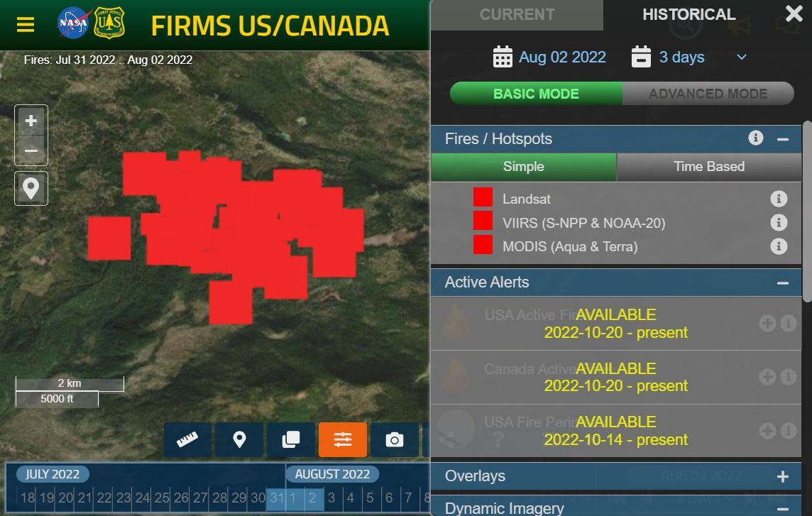Select July 25 on the timeline

pyautogui.click(x=162, y=498)
